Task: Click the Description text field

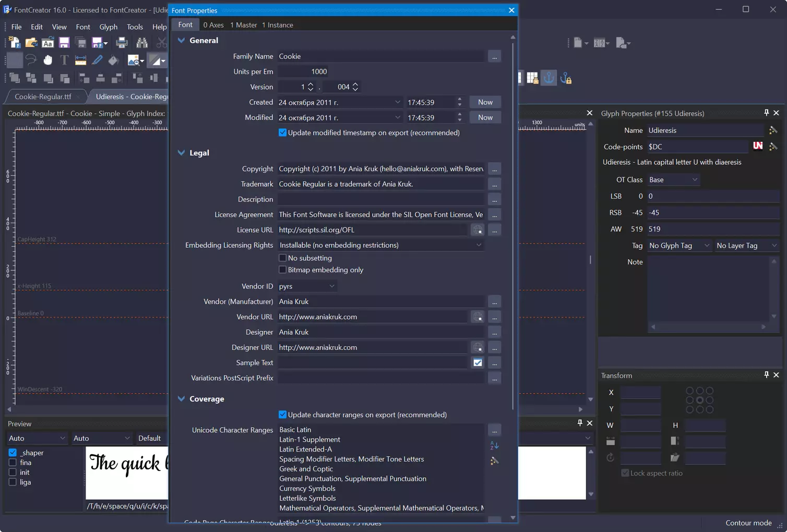Action: (x=381, y=199)
